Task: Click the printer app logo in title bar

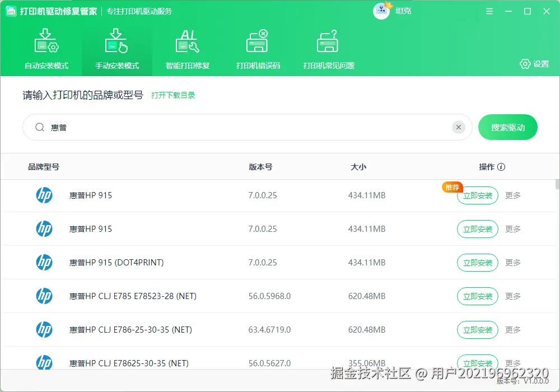Action: [11, 11]
